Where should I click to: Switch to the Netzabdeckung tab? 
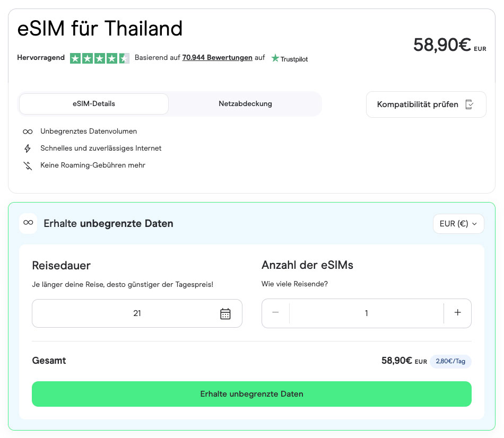point(245,104)
